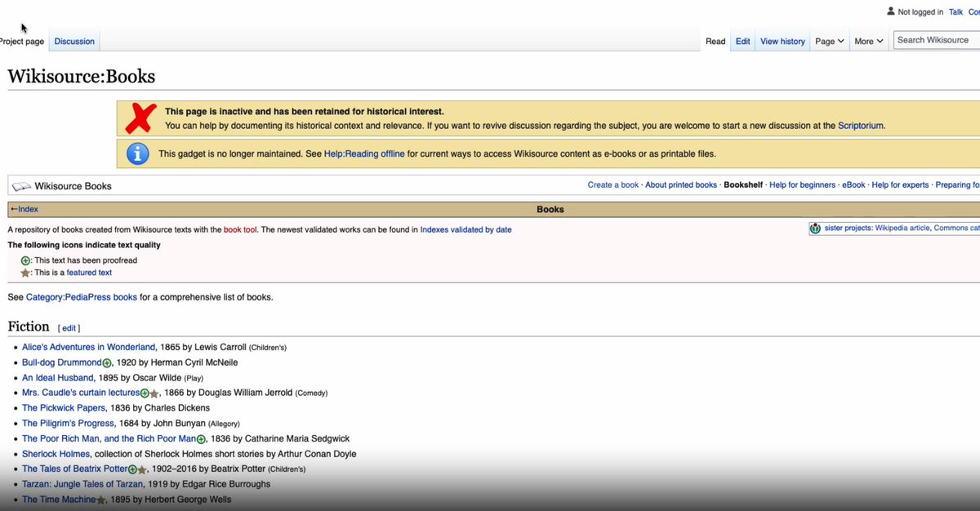Open Mrs. Caudle's curtain lectures link
The width and height of the screenshot is (980, 511).
tap(81, 393)
